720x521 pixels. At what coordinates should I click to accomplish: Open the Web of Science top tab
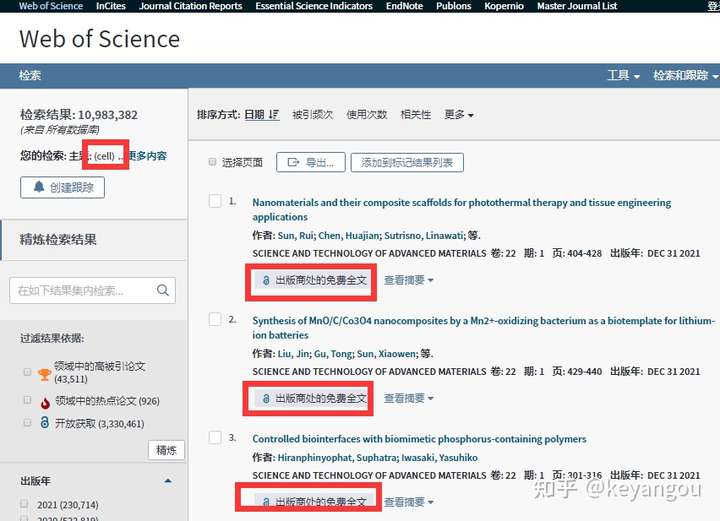51,6
